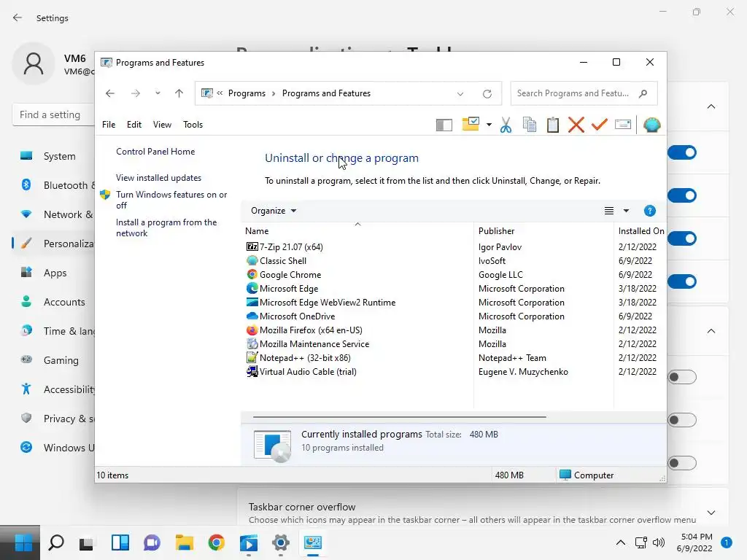This screenshot has height=560, width=747.
Task: Select Notepad++ (32-bit x86) entry
Action: [305, 357]
